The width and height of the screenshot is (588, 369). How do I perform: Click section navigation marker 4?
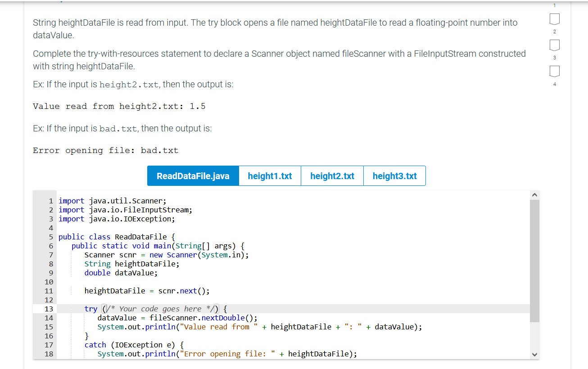point(554,84)
